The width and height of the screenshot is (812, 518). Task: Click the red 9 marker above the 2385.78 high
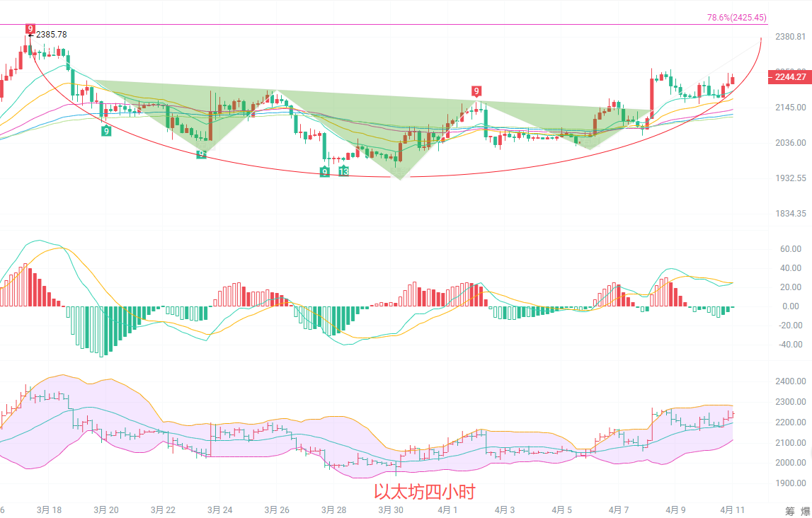tap(30, 29)
